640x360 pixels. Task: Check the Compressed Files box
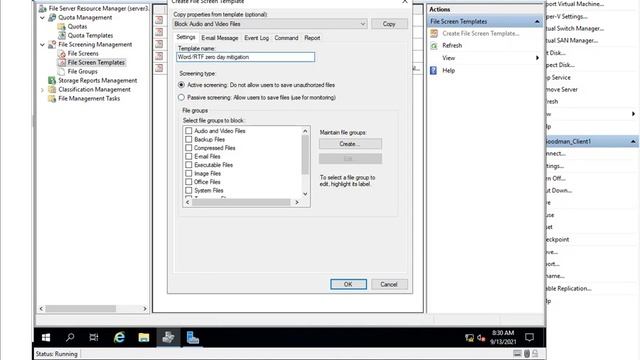click(x=189, y=148)
